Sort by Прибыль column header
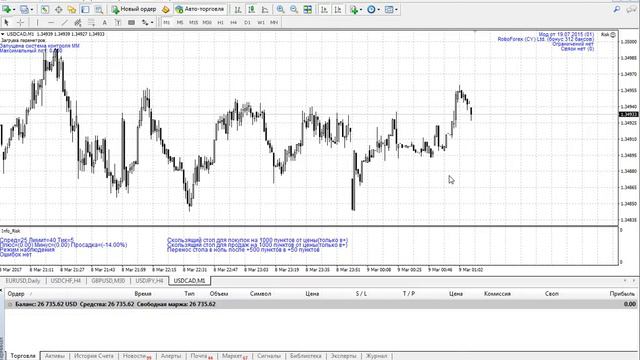 (622, 293)
